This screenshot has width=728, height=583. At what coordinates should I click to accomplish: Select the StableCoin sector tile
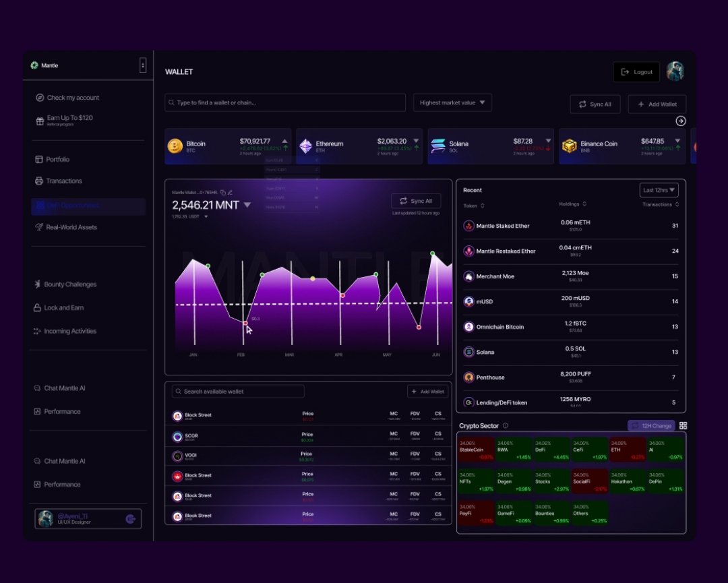pyautogui.click(x=476, y=450)
